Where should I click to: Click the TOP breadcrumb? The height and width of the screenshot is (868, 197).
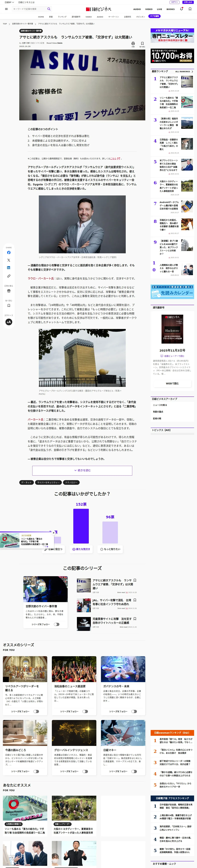pyautogui.click(x=5, y=24)
